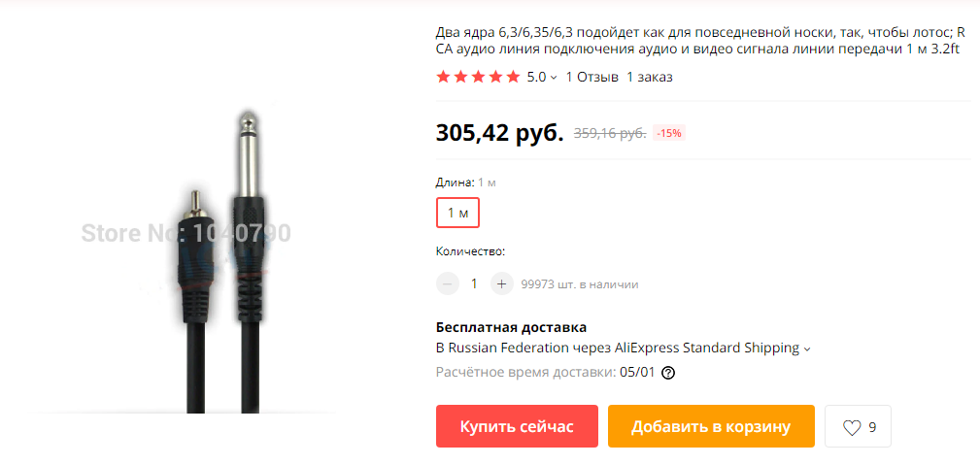Increase quantity with the plus icon
This screenshot has height=465, width=980.
click(501, 283)
